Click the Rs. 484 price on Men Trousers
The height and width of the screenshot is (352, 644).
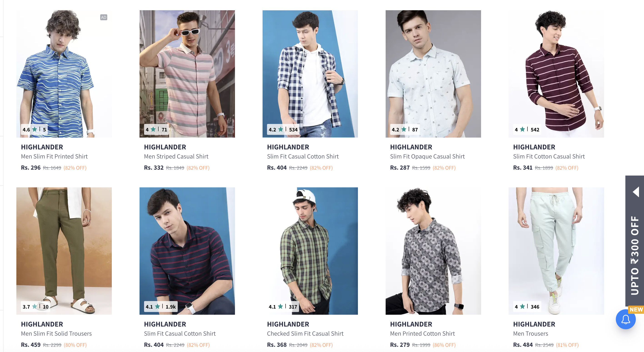[523, 345]
